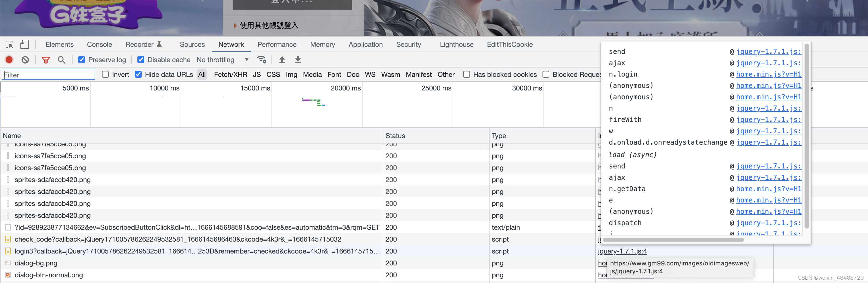Viewport: 868px width, 283px height.
Task: Enable the Invert filter checkbox
Action: [105, 75]
